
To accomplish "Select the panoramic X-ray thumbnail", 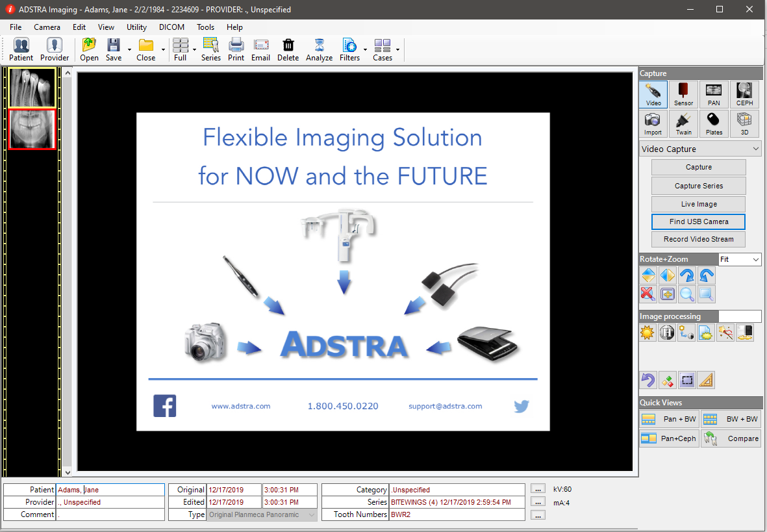I will coord(32,129).
